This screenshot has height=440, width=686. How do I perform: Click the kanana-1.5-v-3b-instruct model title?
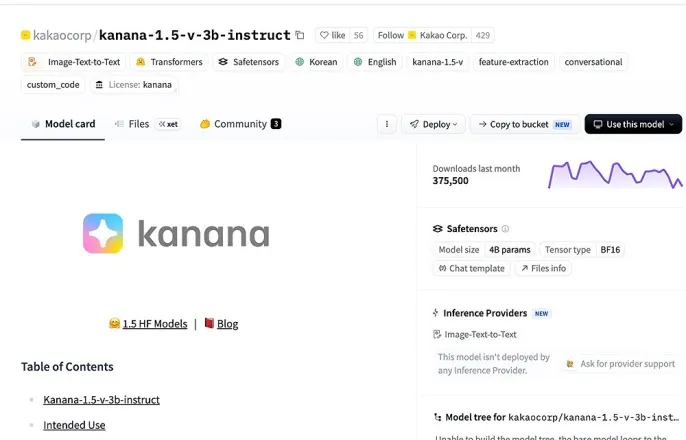coord(195,35)
